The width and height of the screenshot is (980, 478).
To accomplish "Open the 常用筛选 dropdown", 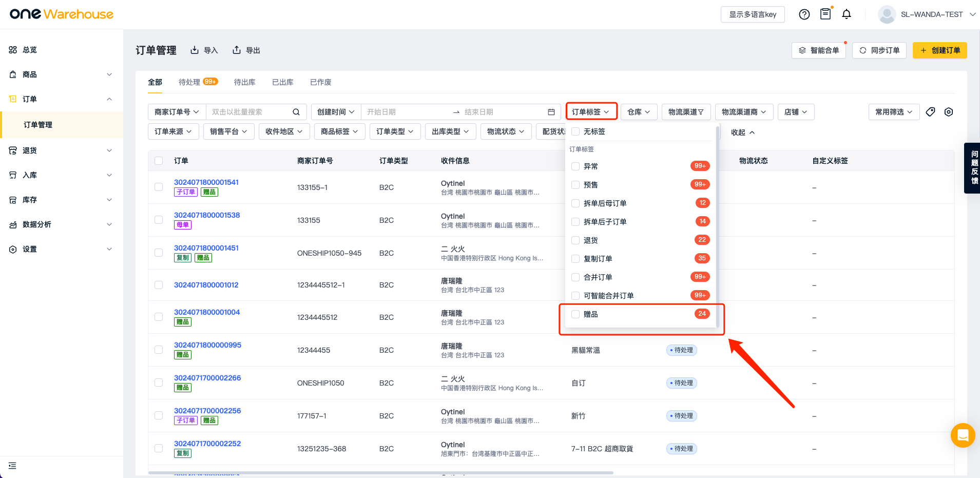I will pyautogui.click(x=893, y=112).
